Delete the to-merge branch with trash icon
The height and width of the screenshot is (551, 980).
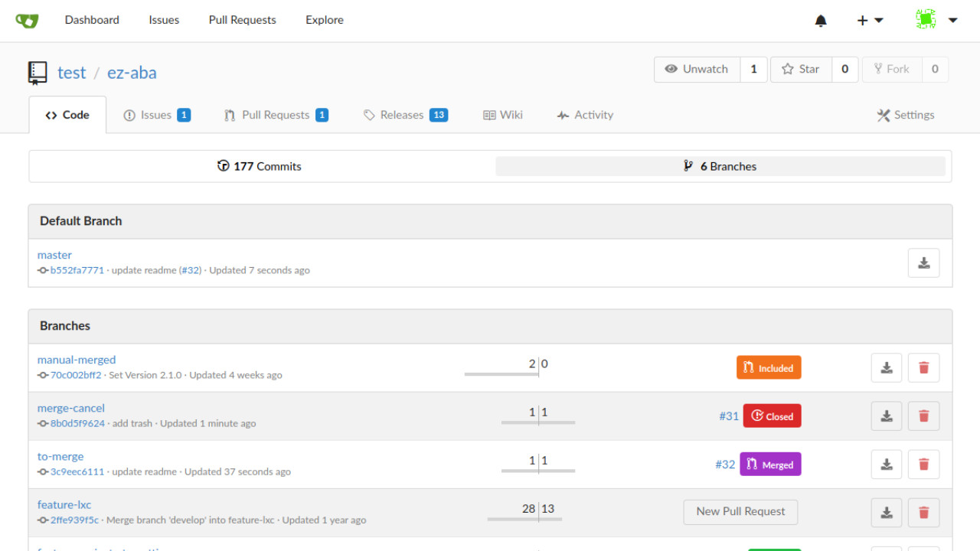(923, 465)
